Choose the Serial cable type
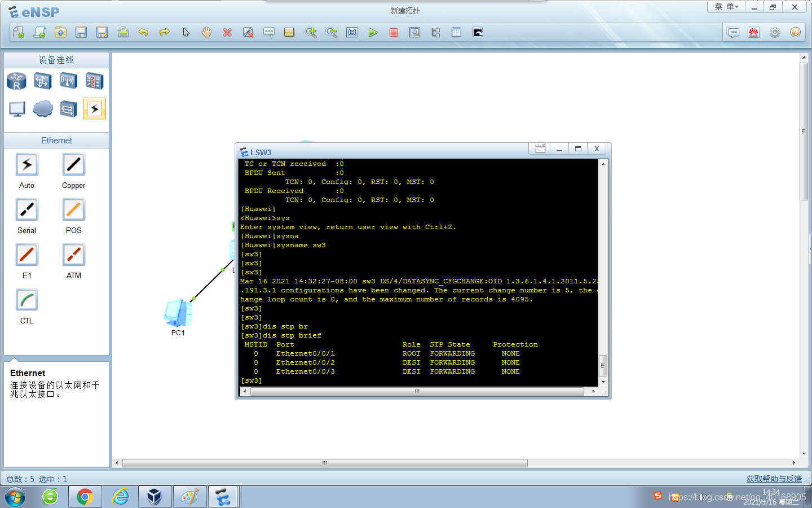This screenshot has width=812, height=508. click(x=27, y=210)
